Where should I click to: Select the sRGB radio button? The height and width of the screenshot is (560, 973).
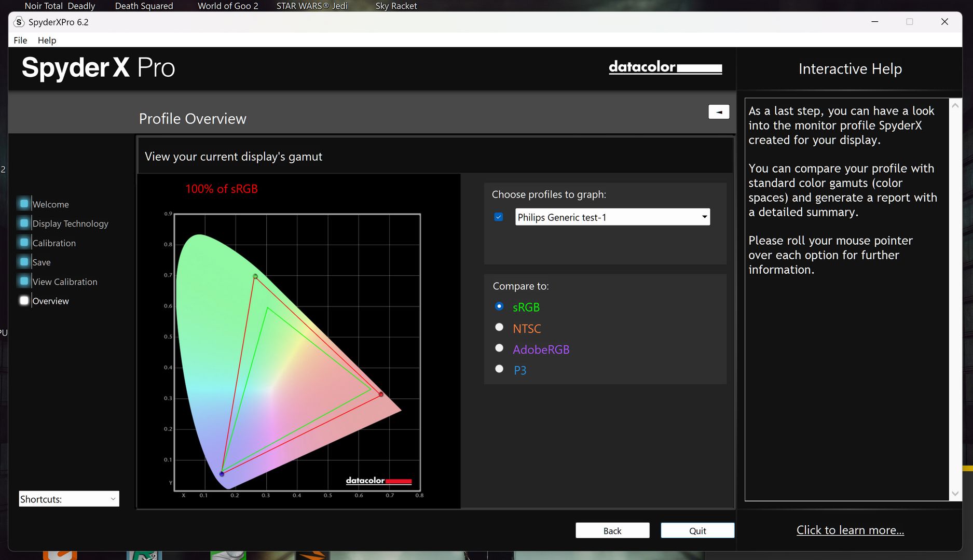(x=499, y=306)
